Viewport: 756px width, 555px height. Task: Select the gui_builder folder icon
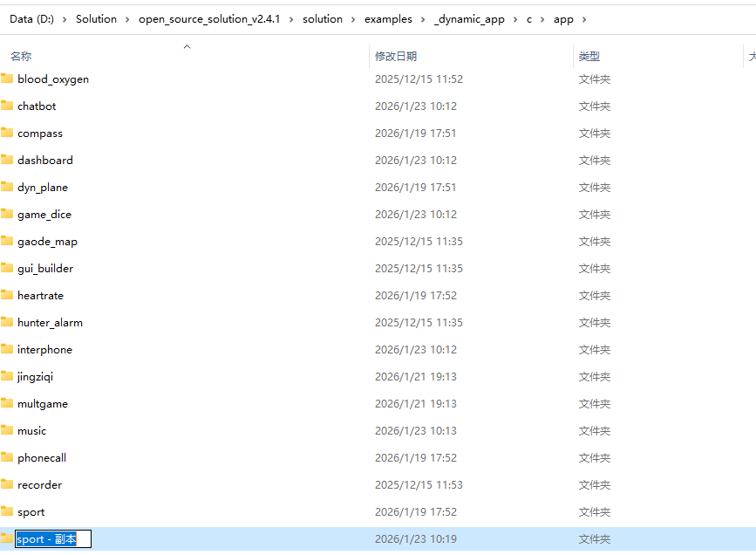coord(7,267)
